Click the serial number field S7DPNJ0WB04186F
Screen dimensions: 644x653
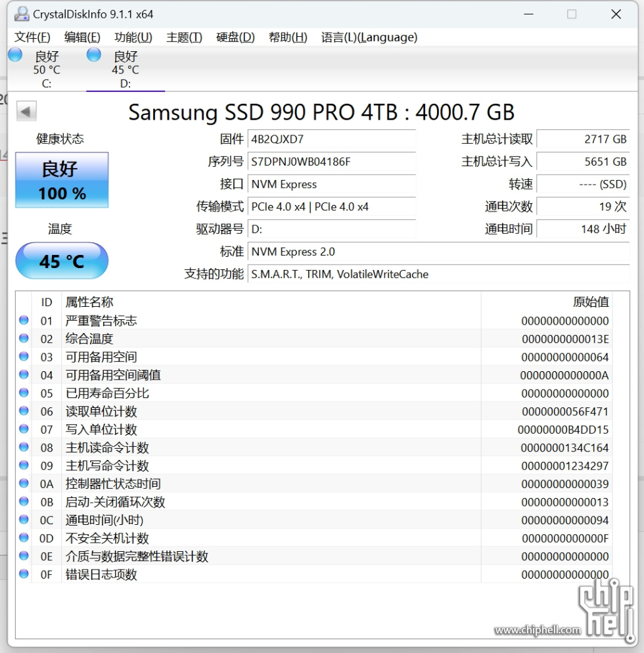[332, 162]
